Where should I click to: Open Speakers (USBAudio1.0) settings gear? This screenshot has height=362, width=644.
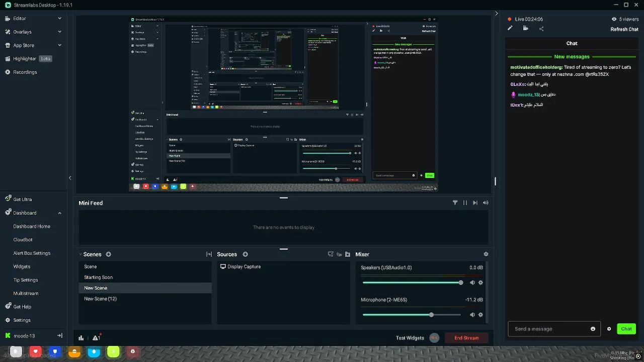tap(480, 283)
